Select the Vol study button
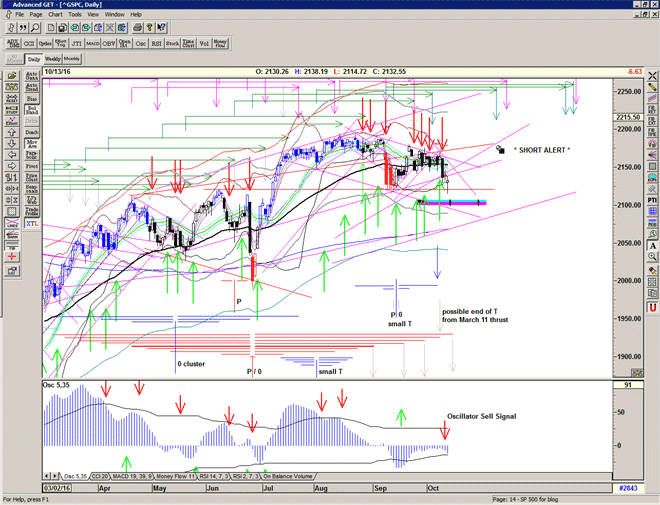This screenshot has height=505, width=660. point(202,44)
